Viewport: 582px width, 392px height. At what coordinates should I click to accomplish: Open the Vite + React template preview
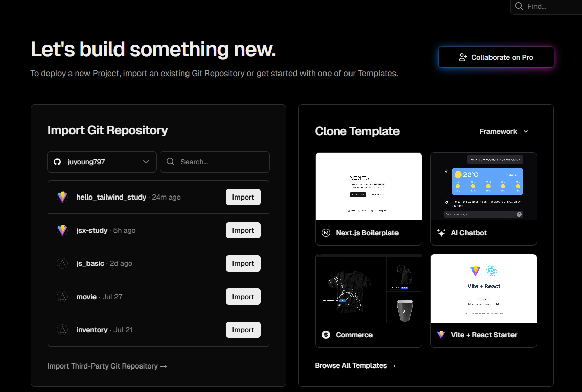pyautogui.click(x=484, y=288)
